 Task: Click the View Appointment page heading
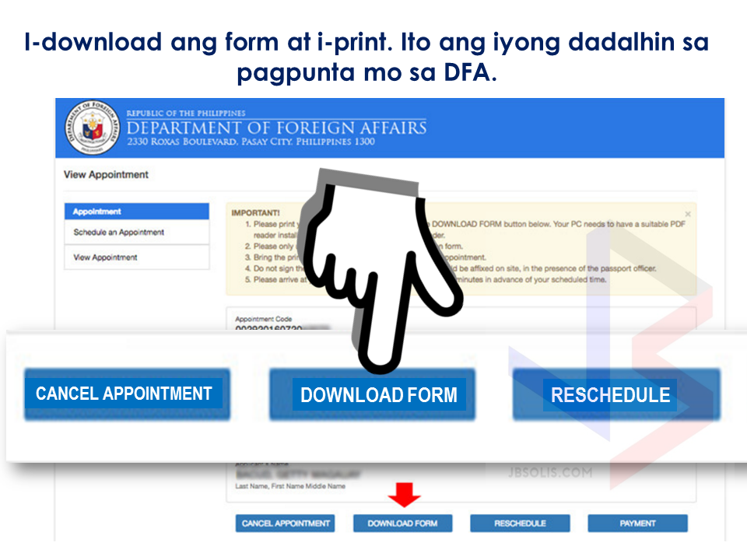[x=107, y=175]
